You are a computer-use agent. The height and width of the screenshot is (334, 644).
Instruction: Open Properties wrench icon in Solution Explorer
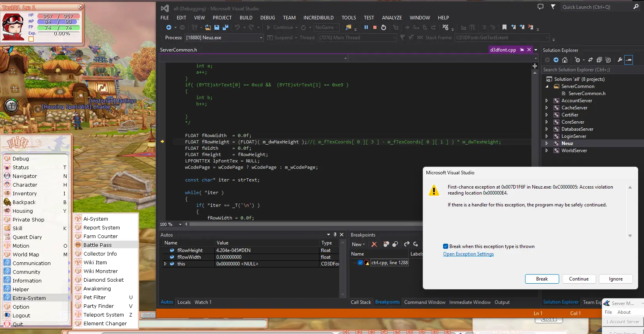(620, 60)
